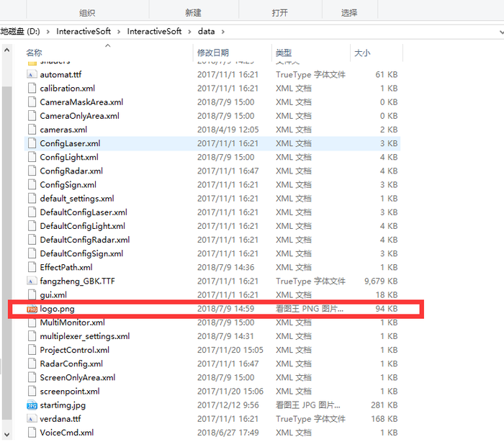Select the ScreenOnlyArea.xml file name
This screenshot has height=442, width=504.
(x=78, y=378)
